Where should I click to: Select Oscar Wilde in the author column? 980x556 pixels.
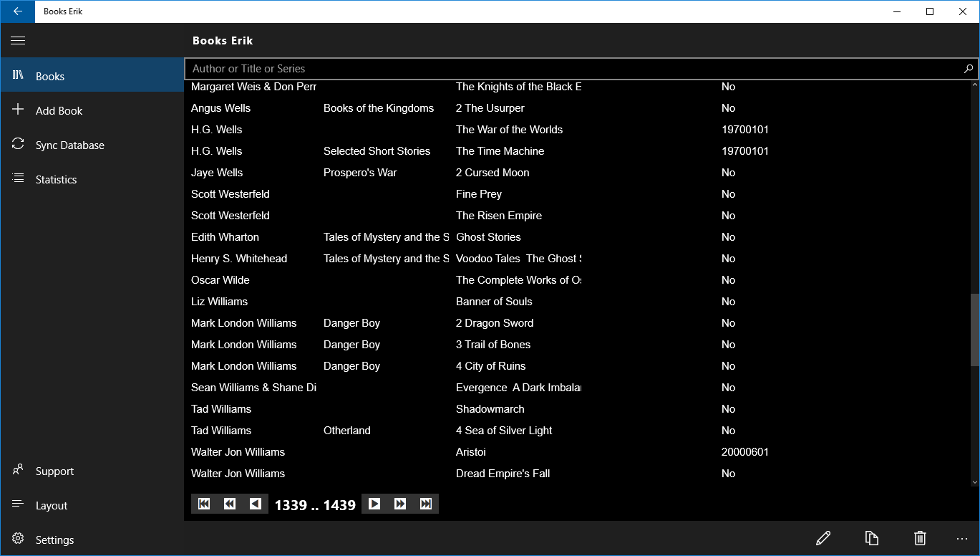[220, 280]
